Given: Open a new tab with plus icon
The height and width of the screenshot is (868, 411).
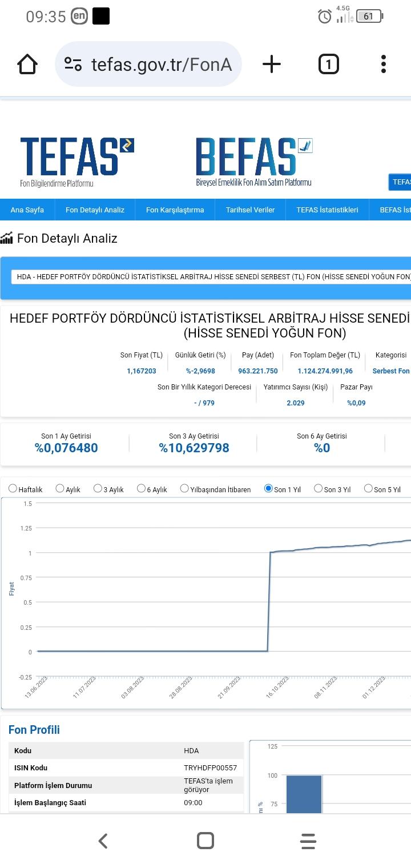Looking at the screenshot, I should point(272,64).
